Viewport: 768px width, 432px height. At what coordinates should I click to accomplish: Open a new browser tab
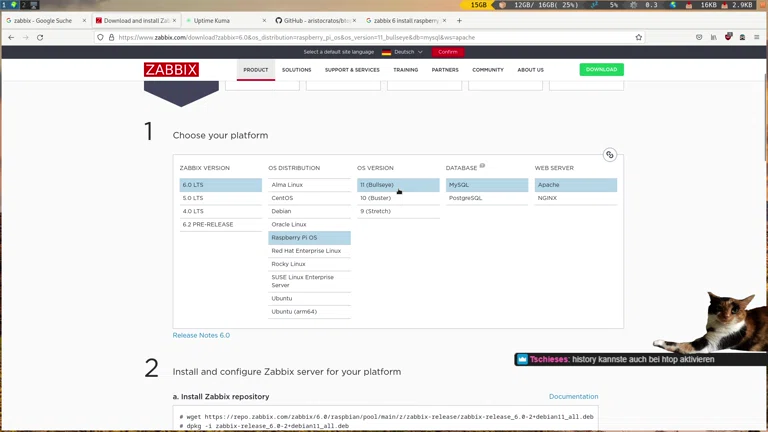tap(459, 21)
